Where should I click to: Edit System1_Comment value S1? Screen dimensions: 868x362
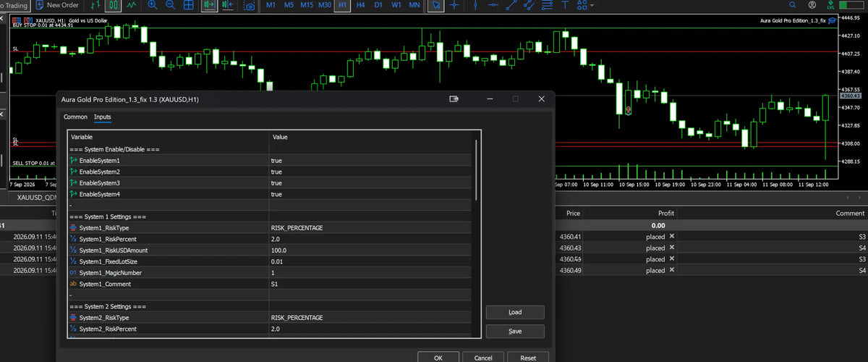pos(370,284)
